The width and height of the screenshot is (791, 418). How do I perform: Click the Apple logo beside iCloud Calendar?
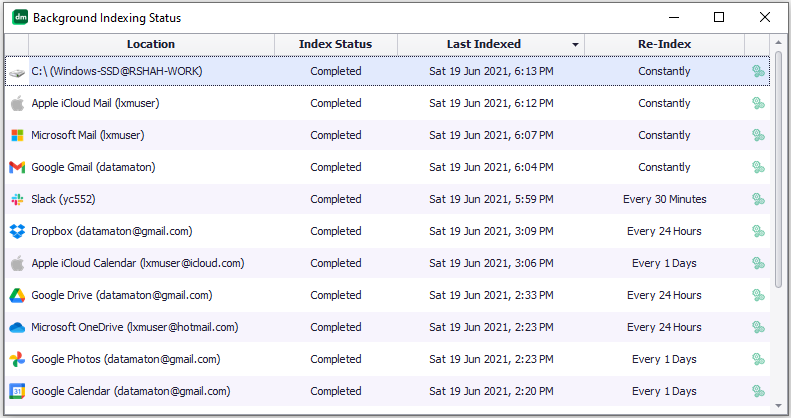click(17, 263)
